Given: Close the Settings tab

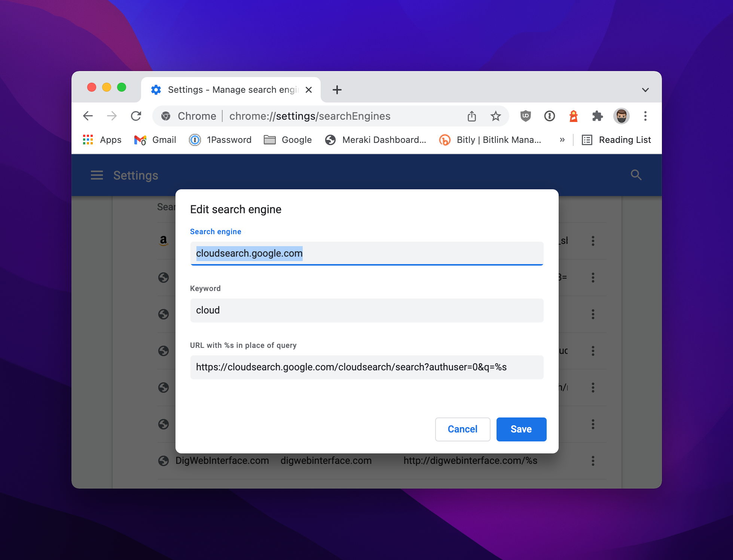Looking at the screenshot, I should point(309,90).
